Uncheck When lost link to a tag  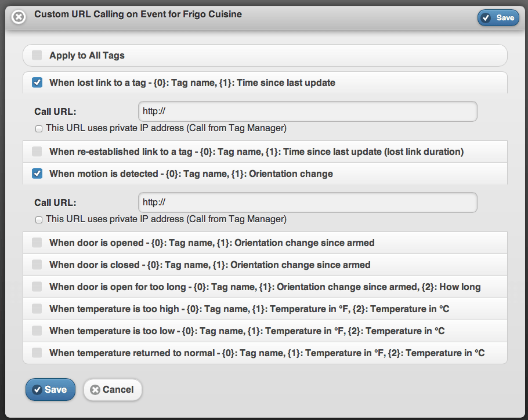[37, 82]
